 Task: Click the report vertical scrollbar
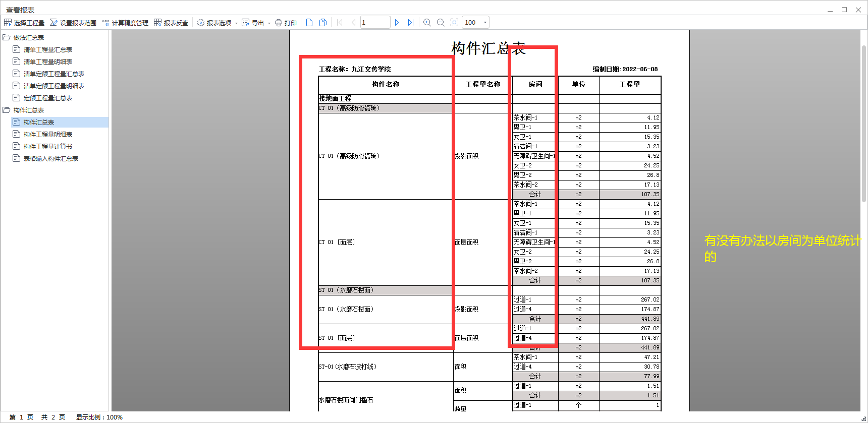[x=864, y=124]
